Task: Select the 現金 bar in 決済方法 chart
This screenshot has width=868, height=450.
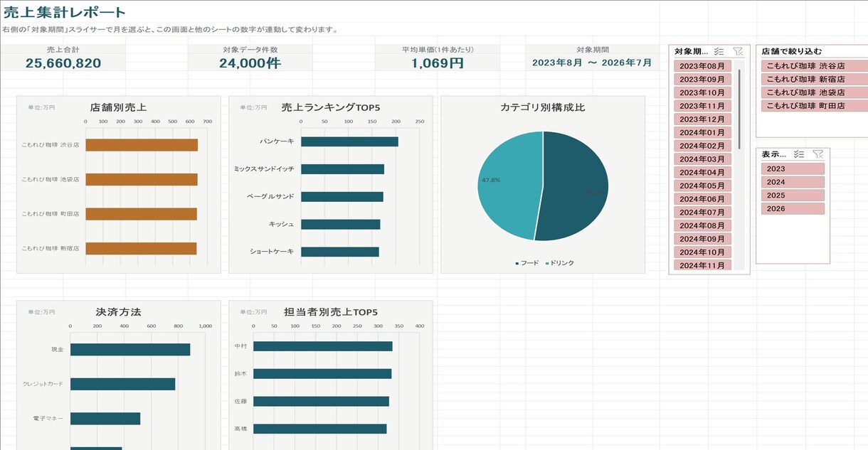Action: click(x=130, y=350)
